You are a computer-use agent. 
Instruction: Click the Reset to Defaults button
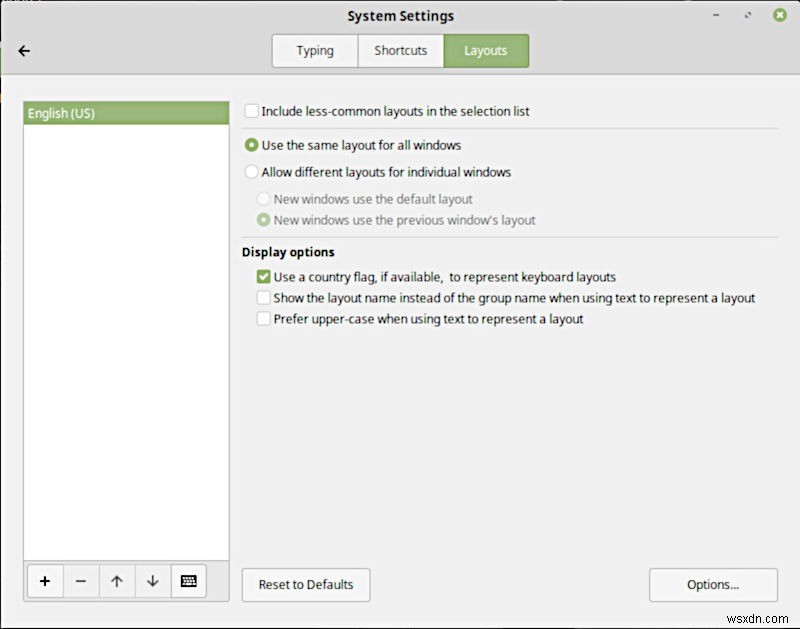point(306,585)
